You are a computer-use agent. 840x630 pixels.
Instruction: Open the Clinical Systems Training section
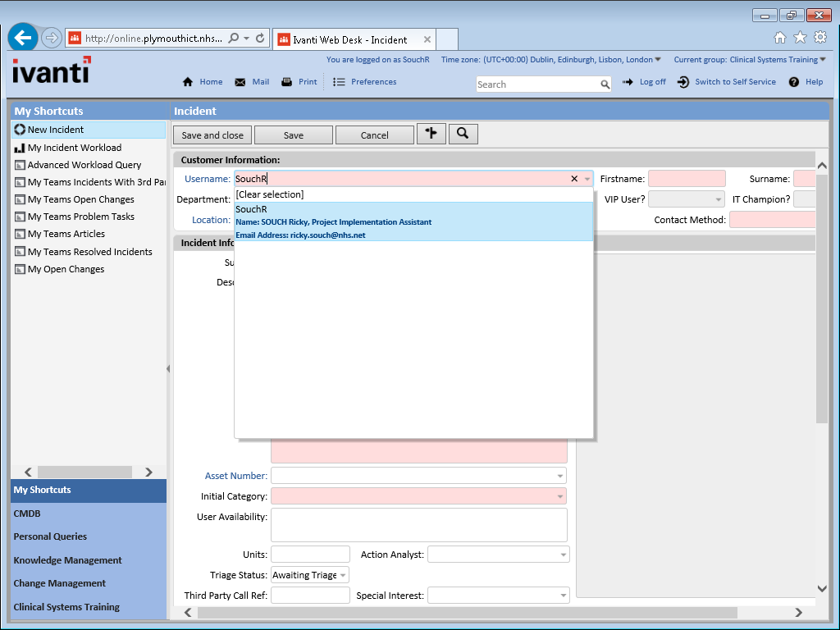point(89,607)
